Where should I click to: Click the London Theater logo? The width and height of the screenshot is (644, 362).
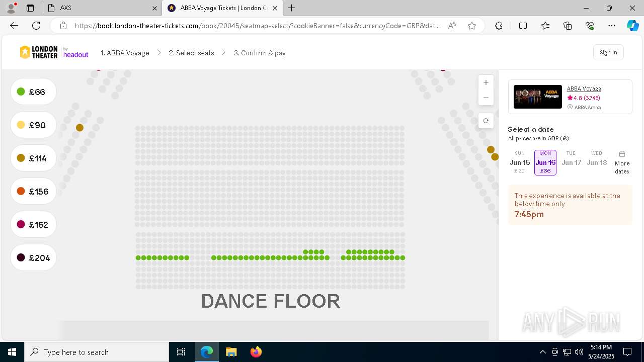[39, 52]
